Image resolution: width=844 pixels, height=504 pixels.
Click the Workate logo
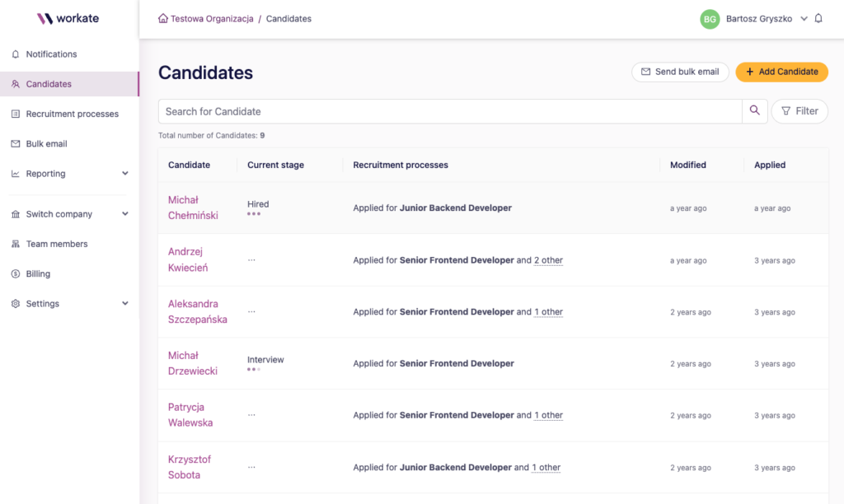[x=68, y=18]
